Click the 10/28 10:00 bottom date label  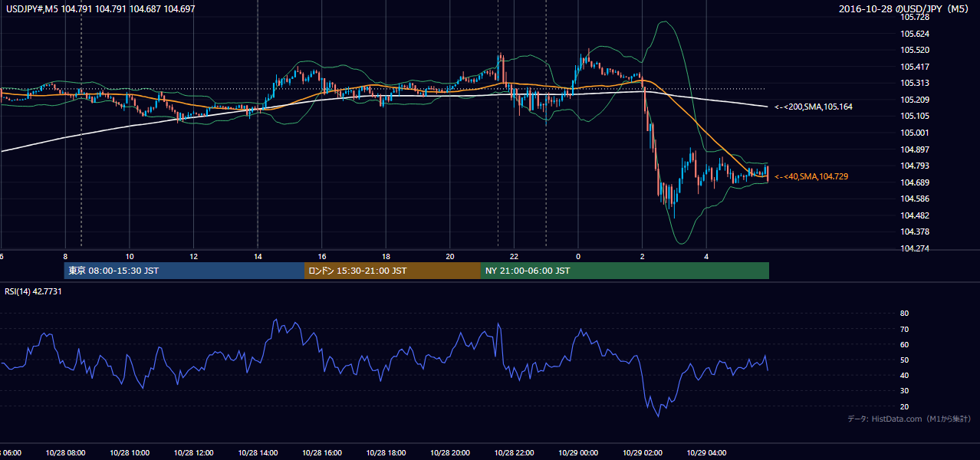pos(130,453)
